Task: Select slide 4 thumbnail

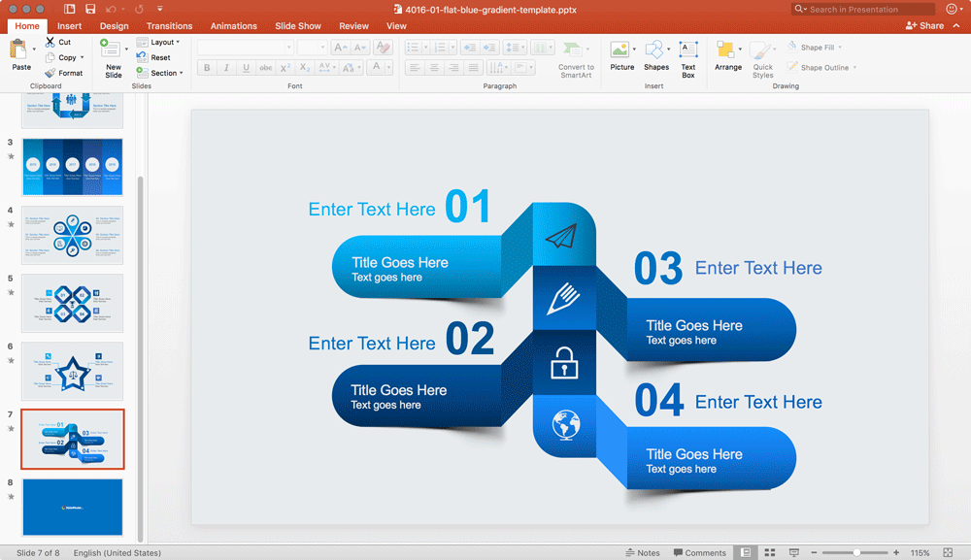Action: click(72, 235)
